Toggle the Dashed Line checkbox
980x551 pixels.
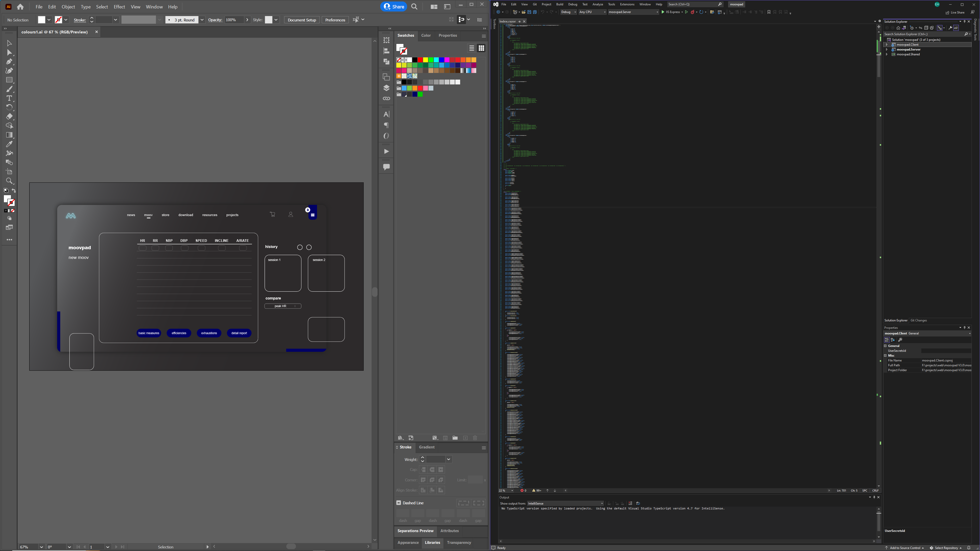399,503
